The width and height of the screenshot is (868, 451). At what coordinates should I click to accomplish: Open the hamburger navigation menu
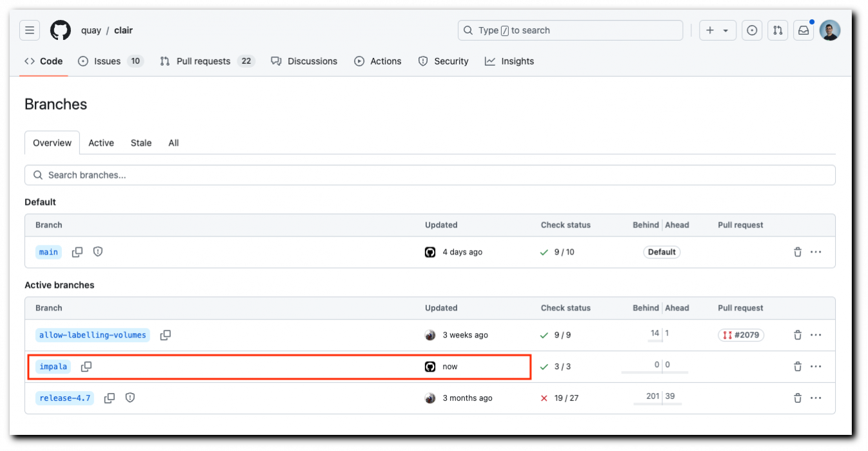(x=30, y=30)
